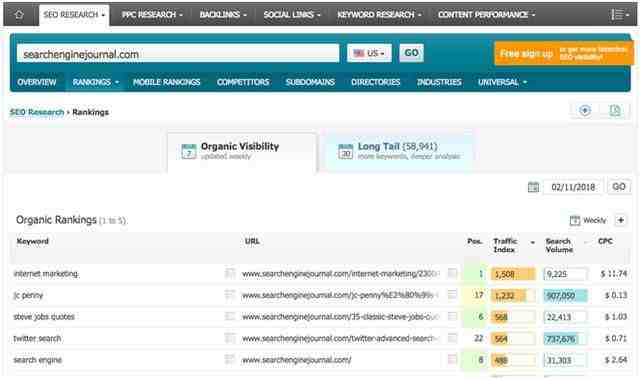The image size is (640, 379).
Task: Select the US country dropdown
Action: (369, 53)
